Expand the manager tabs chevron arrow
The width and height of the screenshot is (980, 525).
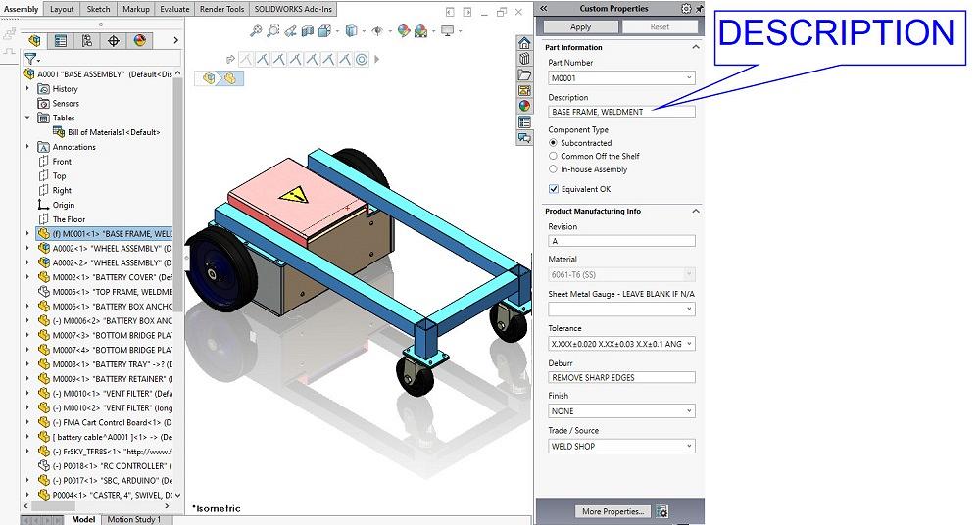pos(175,40)
